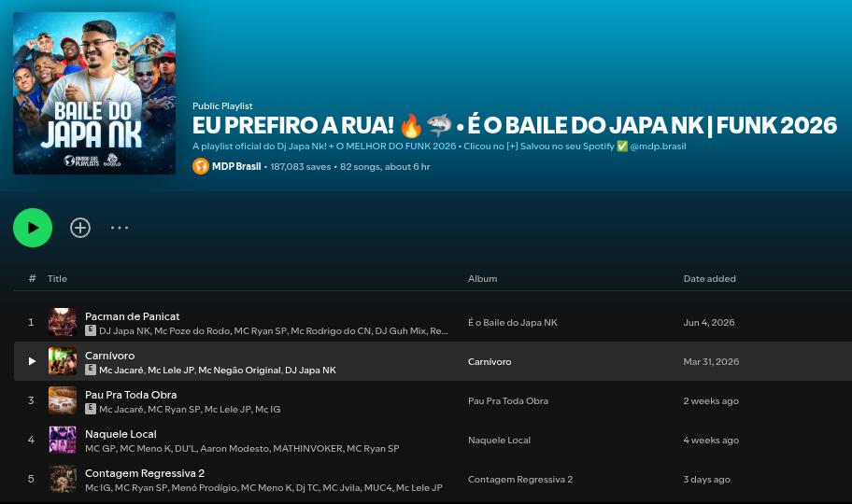This screenshot has width=852, height=504.
Task: Open the Naquele Local song title
Action: click(x=121, y=434)
